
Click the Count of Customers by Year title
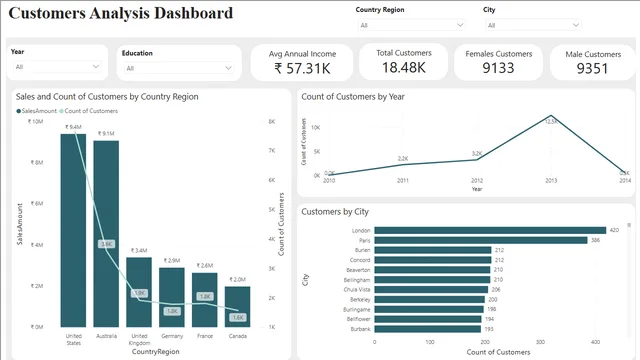tap(353, 97)
